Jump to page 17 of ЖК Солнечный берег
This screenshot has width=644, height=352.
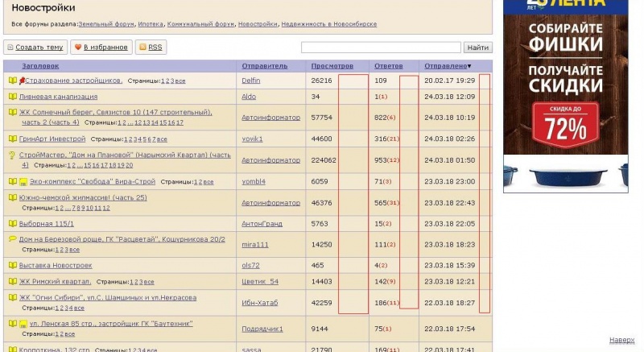(180, 122)
